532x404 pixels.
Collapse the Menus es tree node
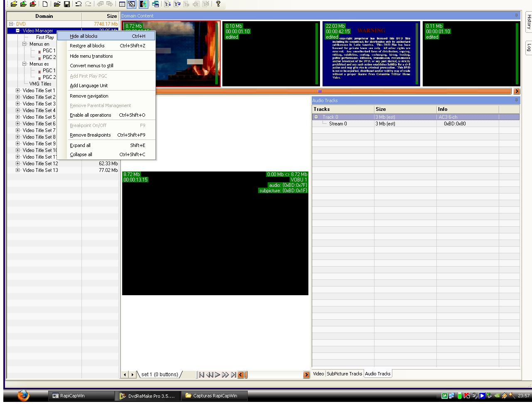[x=25, y=64]
